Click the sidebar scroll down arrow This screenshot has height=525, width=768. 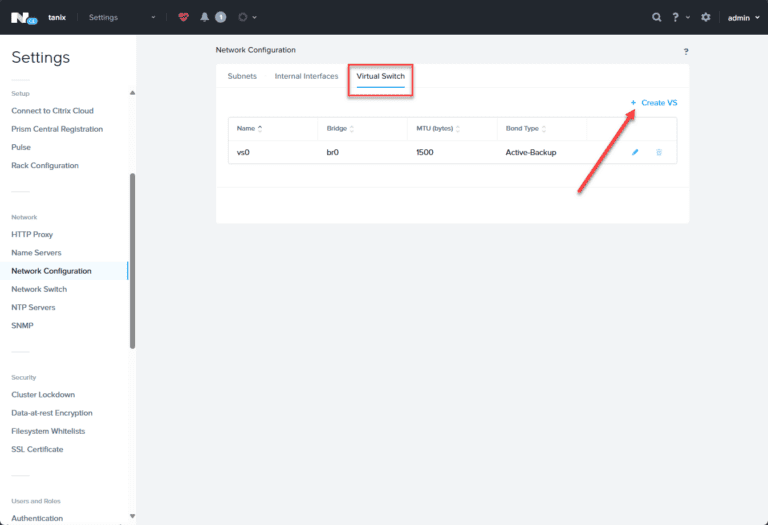[x=132, y=516]
